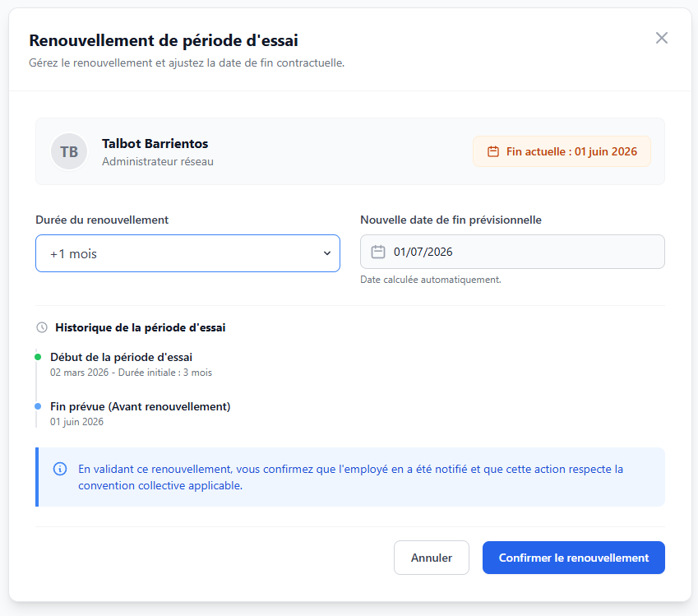698x616 pixels.
Task: Click the calendar icon in date field
Action: click(x=378, y=252)
